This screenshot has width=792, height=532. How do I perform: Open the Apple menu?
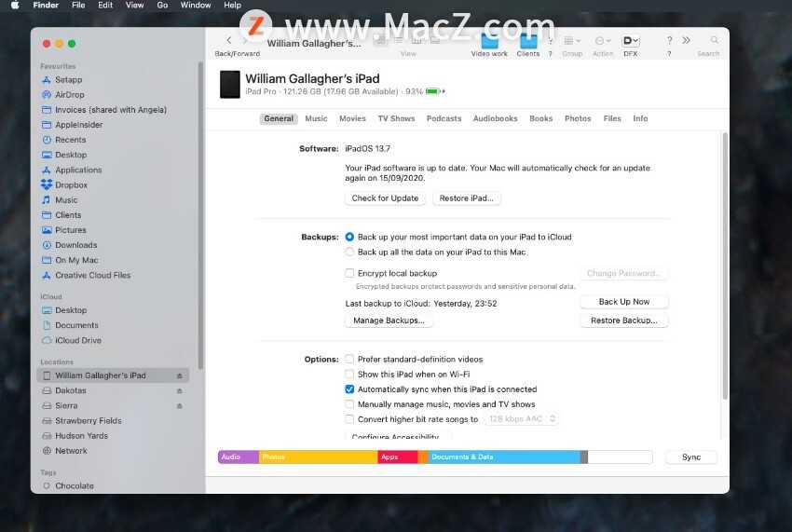click(15, 5)
